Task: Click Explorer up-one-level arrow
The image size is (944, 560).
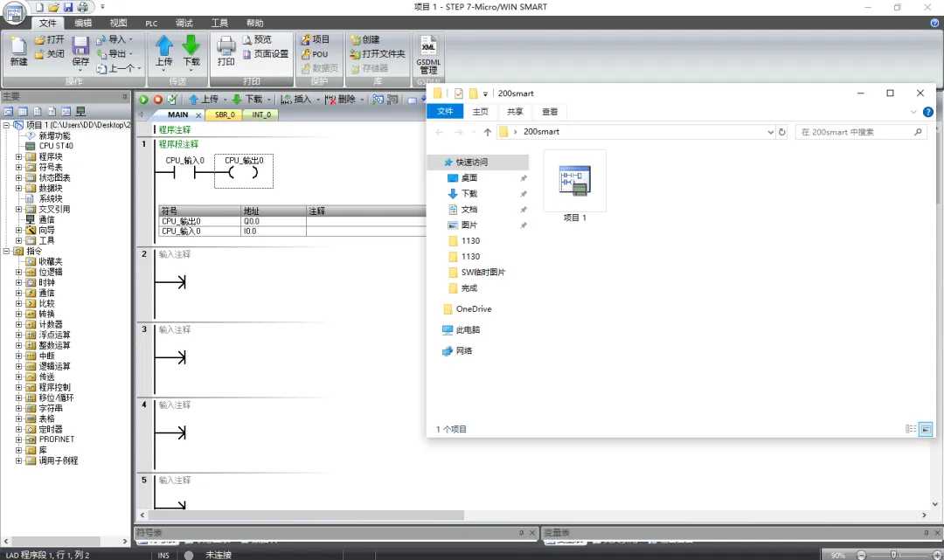Action: coord(487,132)
